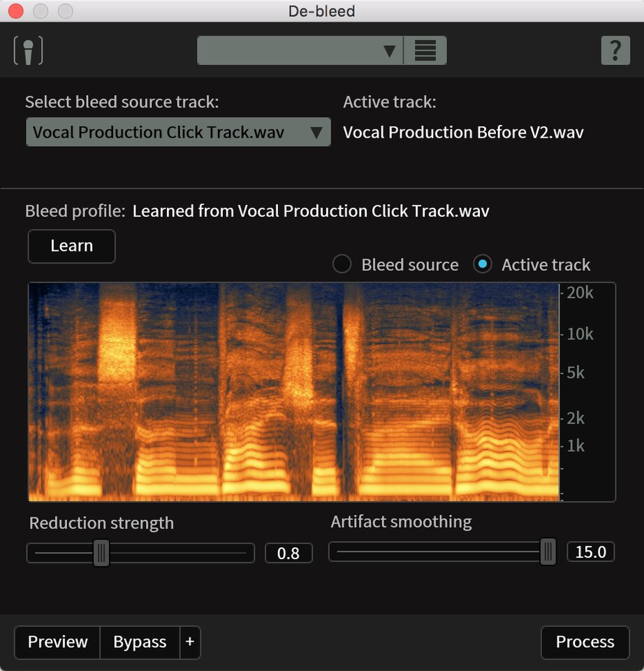
Task: Open help with the question mark icon
Action: coord(615,51)
